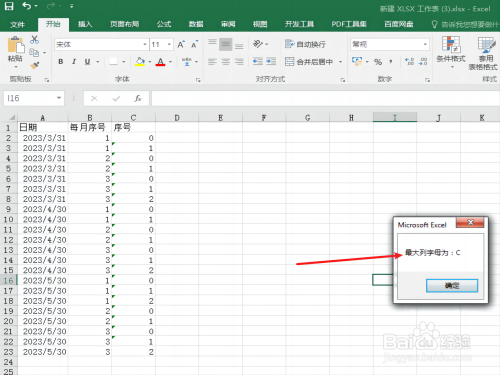The image size is (500, 375).
Task: Save the workbook with the floppy icon
Action: pyautogui.click(x=9, y=6)
